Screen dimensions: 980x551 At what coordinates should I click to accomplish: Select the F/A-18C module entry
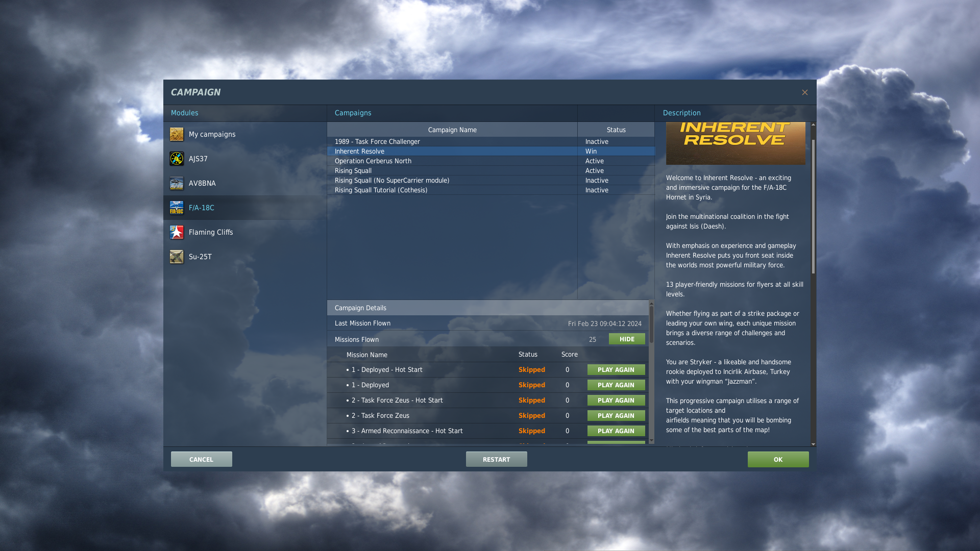point(245,208)
